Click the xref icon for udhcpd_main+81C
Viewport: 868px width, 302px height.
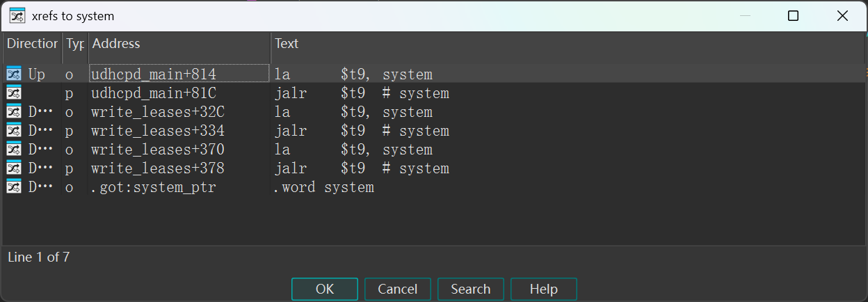click(14, 93)
